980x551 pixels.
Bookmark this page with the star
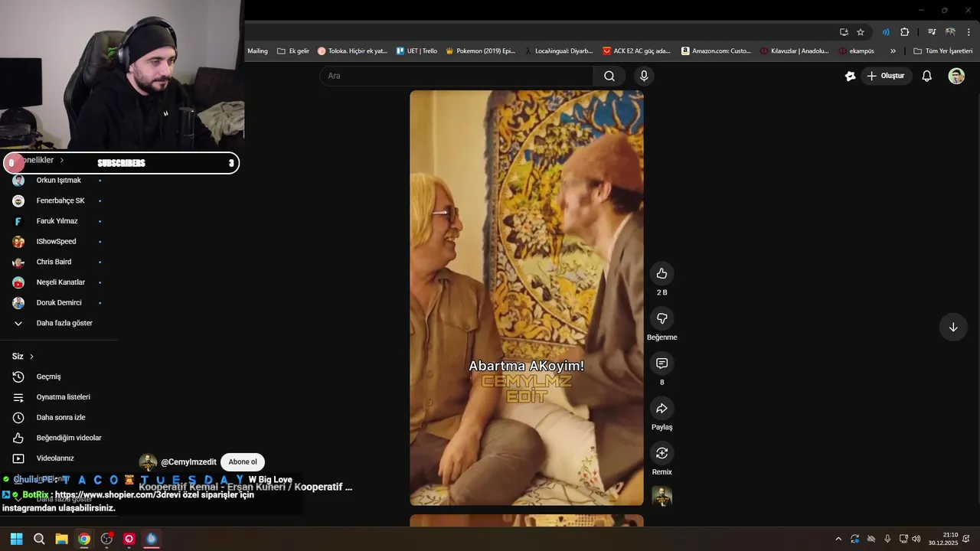pyautogui.click(x=861, y=32)
